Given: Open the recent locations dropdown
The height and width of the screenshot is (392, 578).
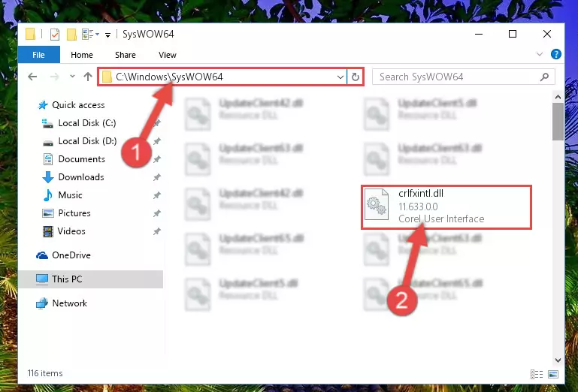Looking at the screenshot, I should tap(72, 77).
